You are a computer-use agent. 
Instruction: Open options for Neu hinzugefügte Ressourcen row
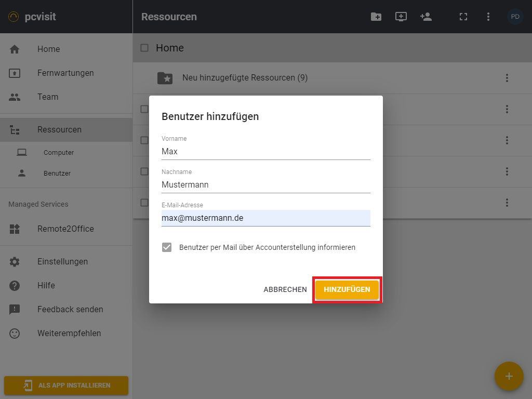click(507, 78)
